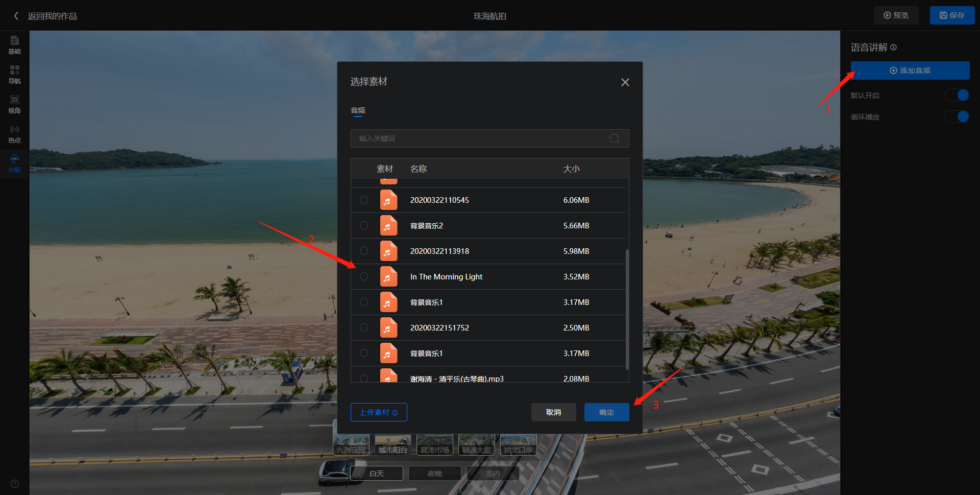Select the In The Morning Light radio button
The height and width of the screenshot is (495, 980).
pos(364,276)
